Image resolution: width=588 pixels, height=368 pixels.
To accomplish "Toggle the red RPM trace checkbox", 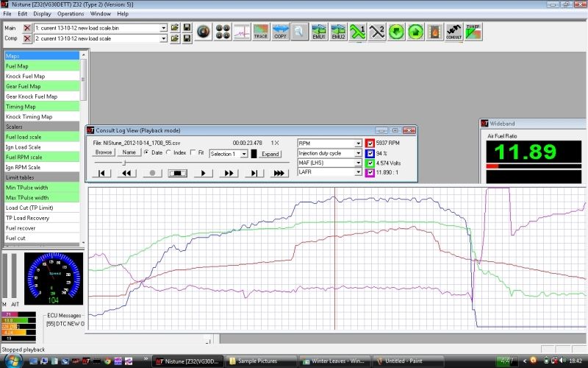I will click(370, 143).
